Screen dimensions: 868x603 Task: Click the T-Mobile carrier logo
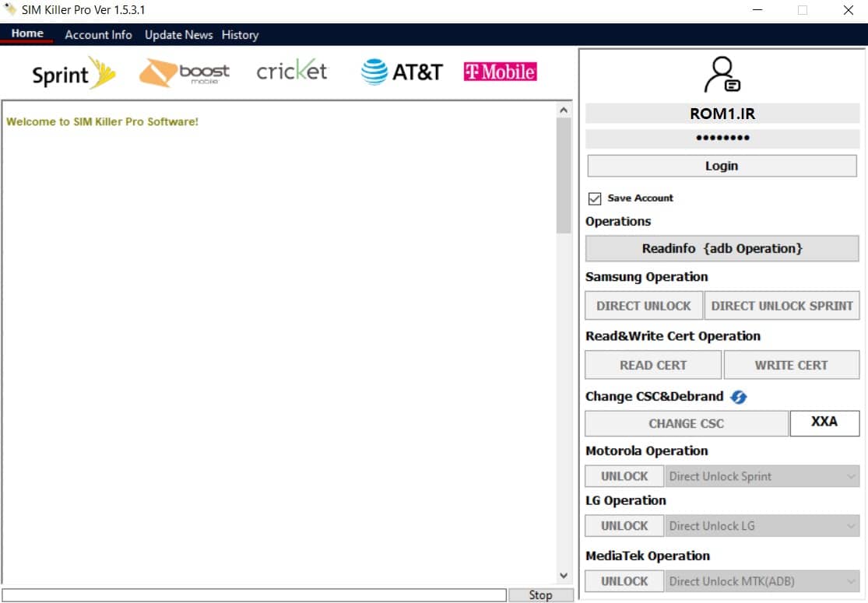point(500,72)
